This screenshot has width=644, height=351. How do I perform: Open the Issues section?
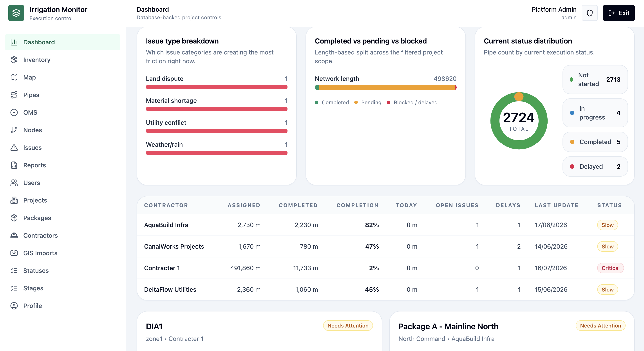tap(63, 148)
